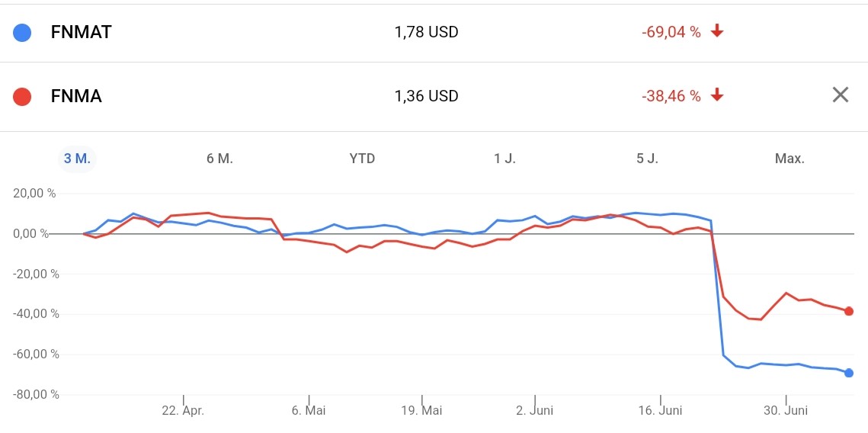Click FNMA red down arrow icon
The width and height of the screenshot is (868, 433).
716,95
